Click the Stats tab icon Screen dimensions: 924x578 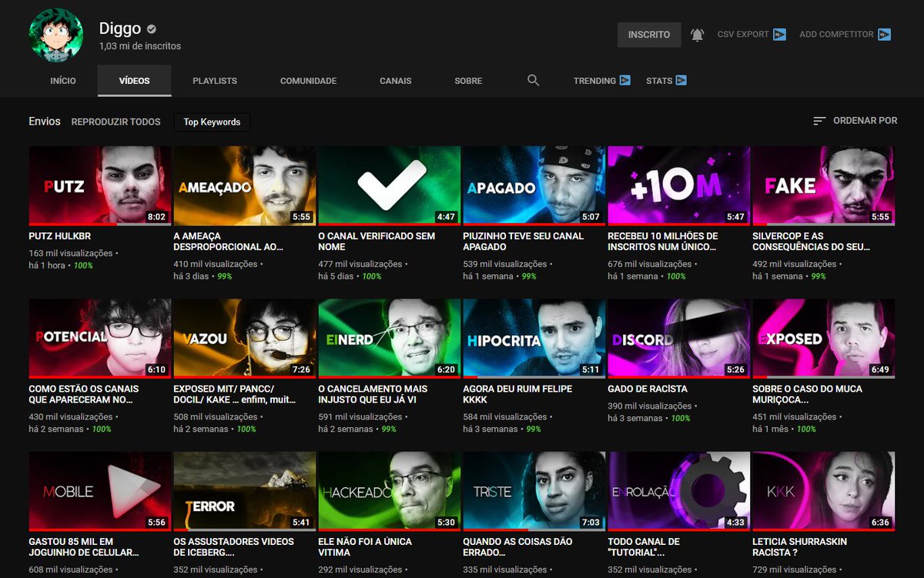[x=681, y=80]
